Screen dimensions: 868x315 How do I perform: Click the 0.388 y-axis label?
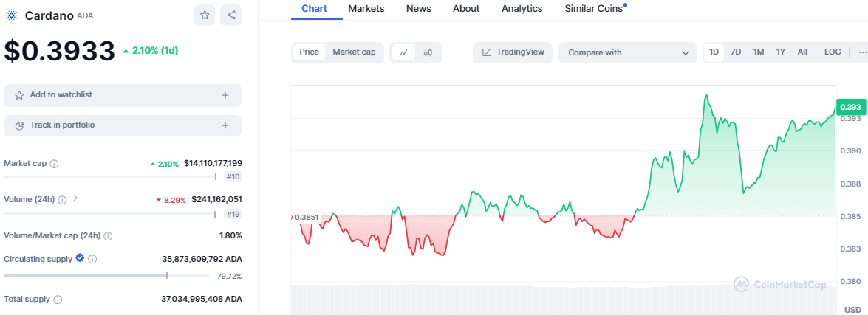850,184
